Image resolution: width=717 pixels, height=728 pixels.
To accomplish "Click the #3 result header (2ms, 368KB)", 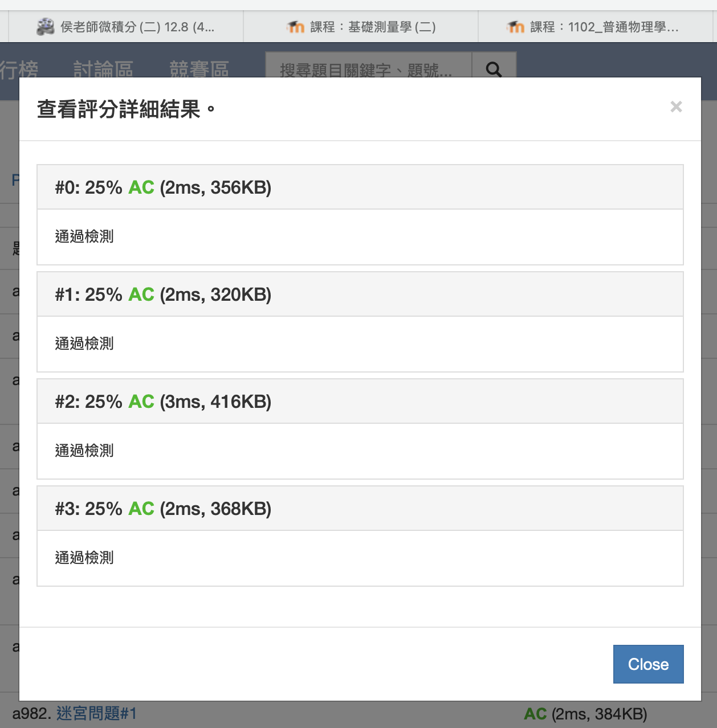I will coord(360,509).
